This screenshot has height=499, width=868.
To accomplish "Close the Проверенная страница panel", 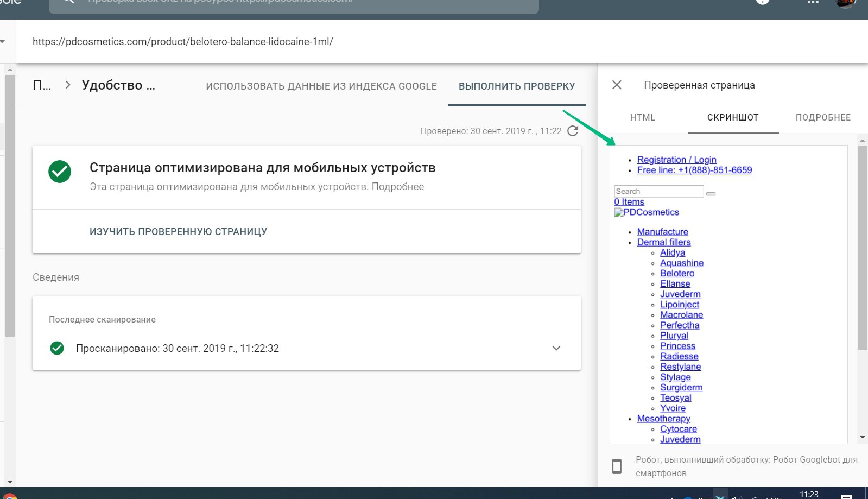I will click(617, 85).
